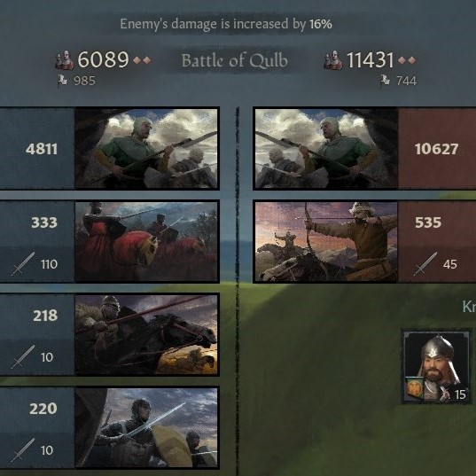476x476 pixels.
Task: Click the soldiers icon beside 11431
Action: [x=333, y=60]
